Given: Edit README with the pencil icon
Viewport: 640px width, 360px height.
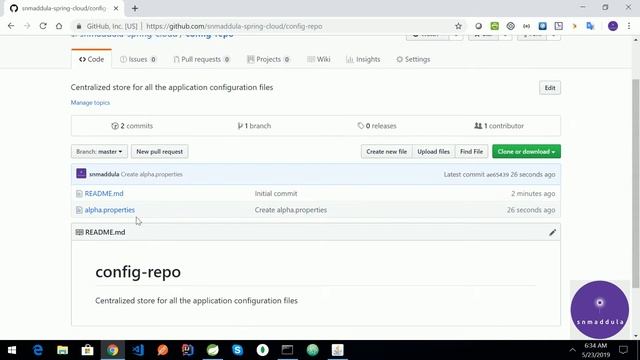Looking at the screenshot, I should coord(552,232).
